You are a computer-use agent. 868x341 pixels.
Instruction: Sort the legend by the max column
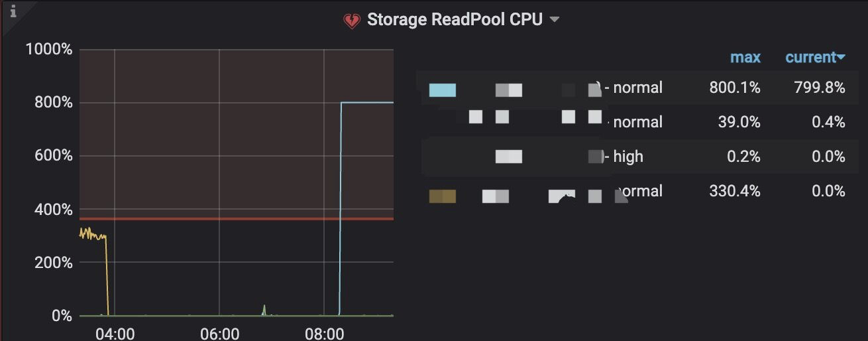(x=745, y=58)
